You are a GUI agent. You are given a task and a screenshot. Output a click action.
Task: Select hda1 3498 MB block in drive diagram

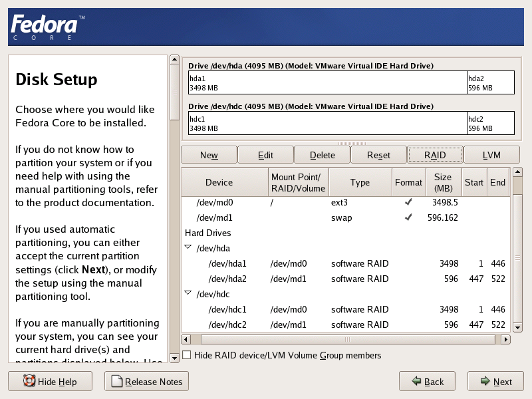tap(328, 82)
